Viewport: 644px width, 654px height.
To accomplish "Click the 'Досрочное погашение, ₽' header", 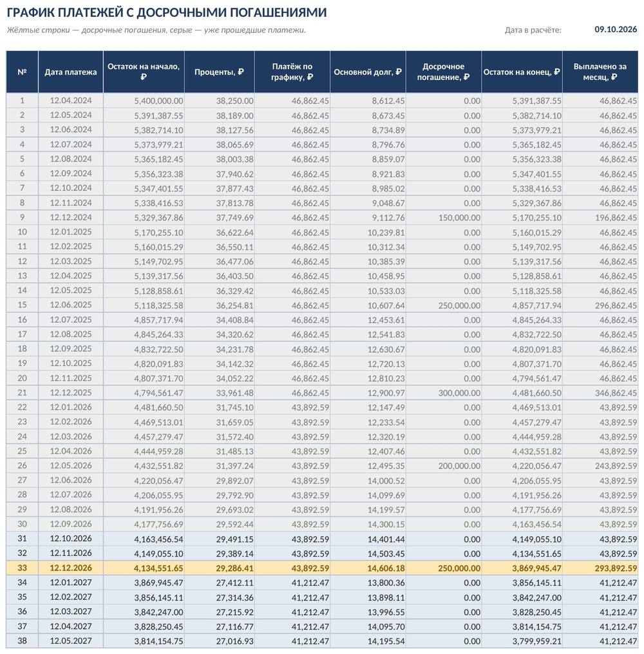I will tap(444, 72).
